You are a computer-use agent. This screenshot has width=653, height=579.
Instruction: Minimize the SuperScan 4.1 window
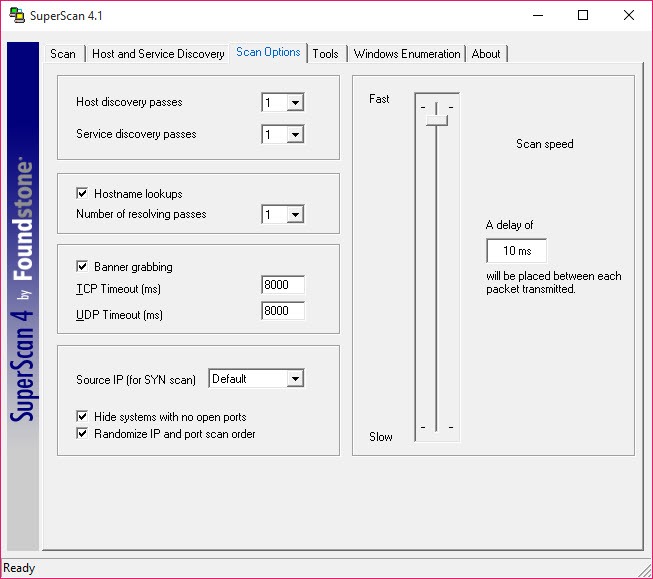pos(538,15)
